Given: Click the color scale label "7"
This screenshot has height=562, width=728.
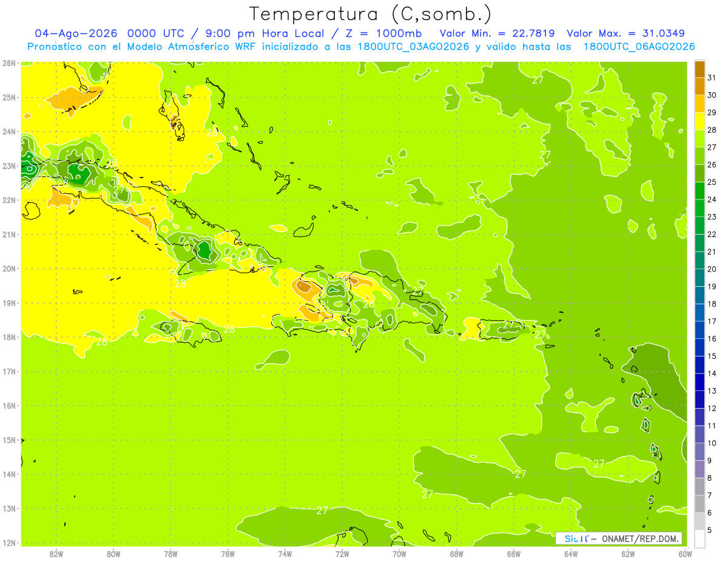Looking at the screenshot, I should coord(710,495).
